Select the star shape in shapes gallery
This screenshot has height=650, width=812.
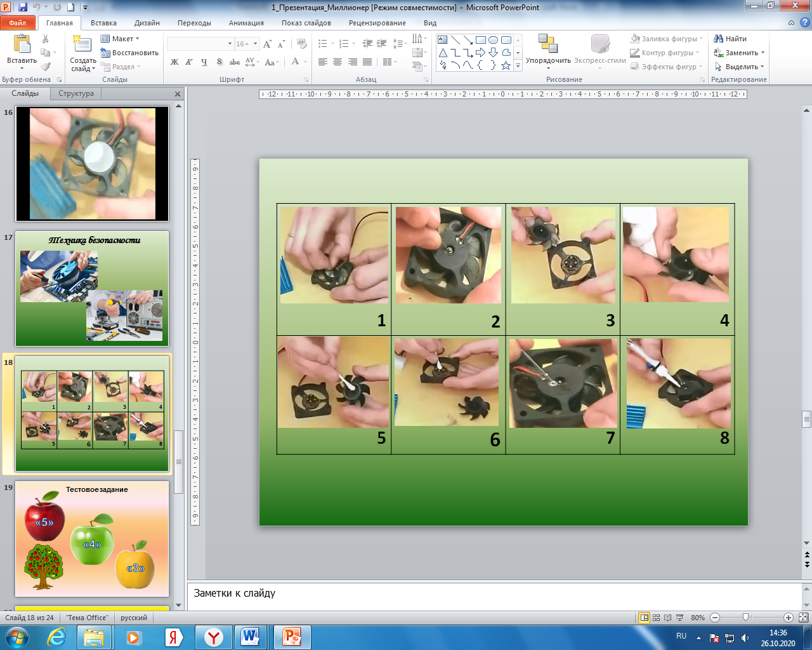pos(506,65)
